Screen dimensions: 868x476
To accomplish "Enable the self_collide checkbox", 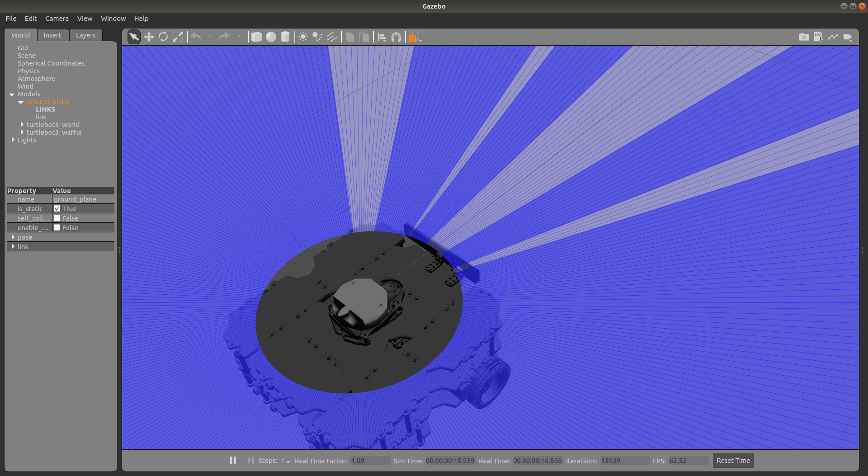I will click(57, 218).
